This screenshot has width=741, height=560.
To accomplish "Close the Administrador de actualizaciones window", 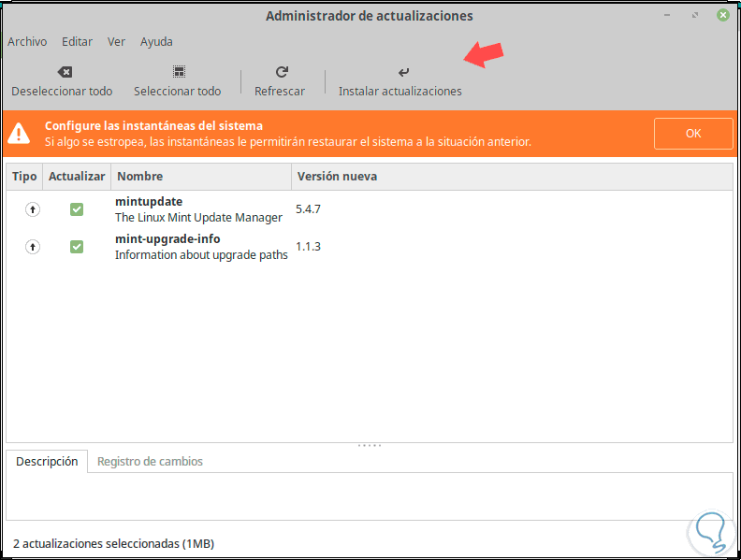I will [x=722, y=15].
